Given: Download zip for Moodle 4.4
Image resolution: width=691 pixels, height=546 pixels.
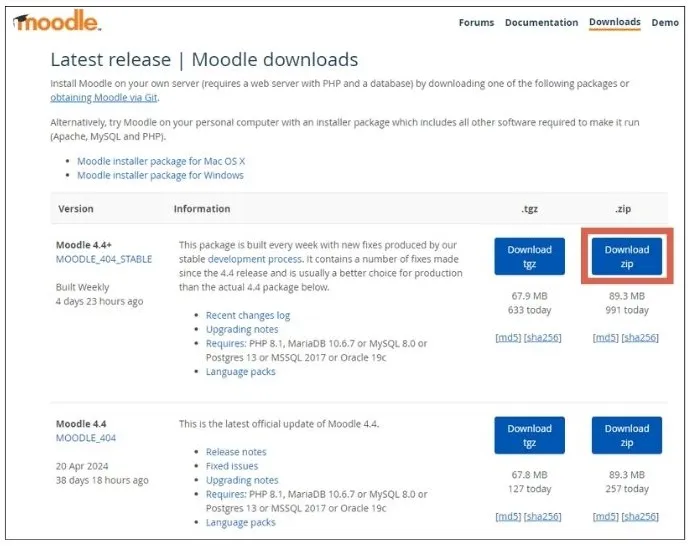Looking at the screenshot, I should tap(627, 435).
